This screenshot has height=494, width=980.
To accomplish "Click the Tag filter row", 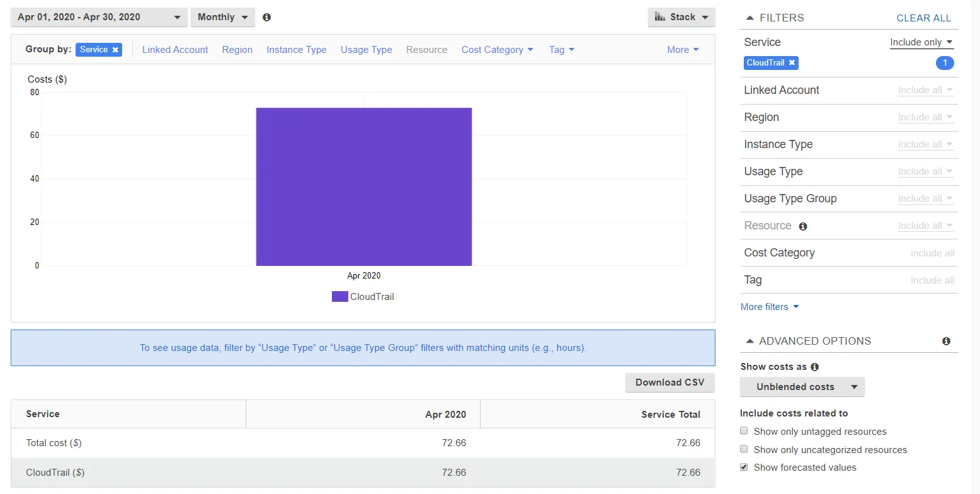I will [x=849, y=280].
